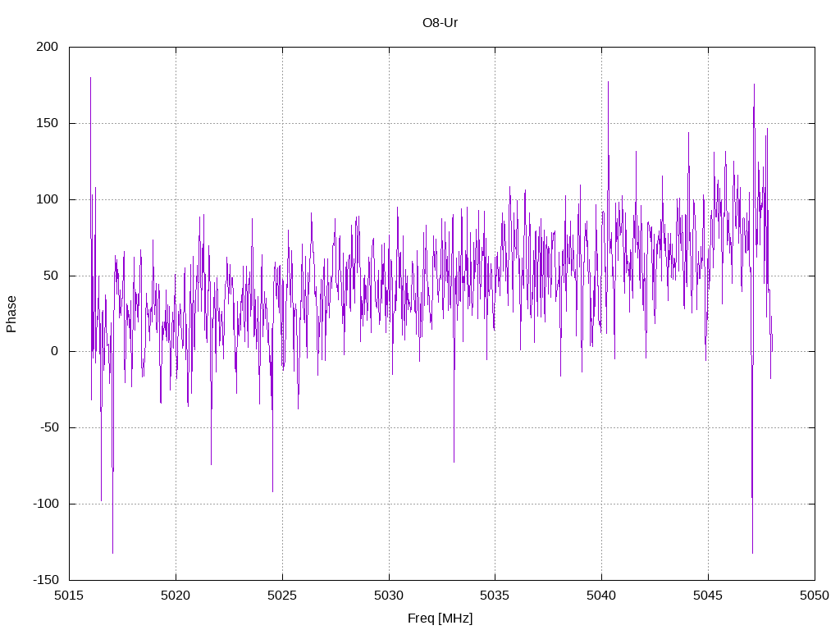Click y-axis tick label -150
This screenshot has height=630, width=840.
point(46,580)
